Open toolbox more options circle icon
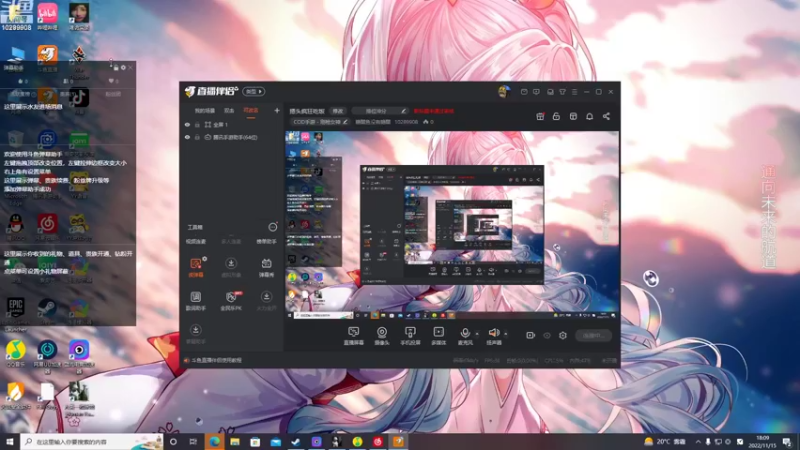Screen dimensions: 800x450 coord(273,227)
